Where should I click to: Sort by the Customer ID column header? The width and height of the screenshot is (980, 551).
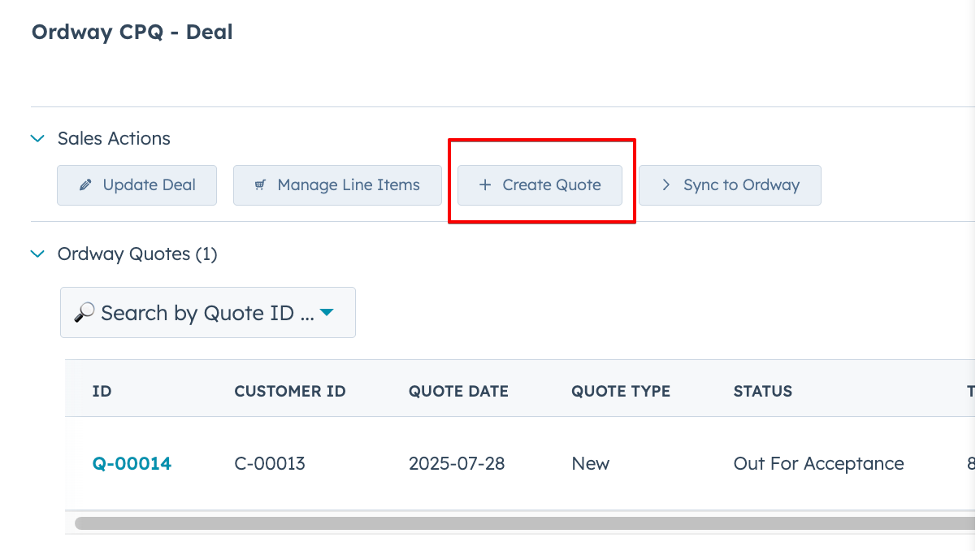289,391
